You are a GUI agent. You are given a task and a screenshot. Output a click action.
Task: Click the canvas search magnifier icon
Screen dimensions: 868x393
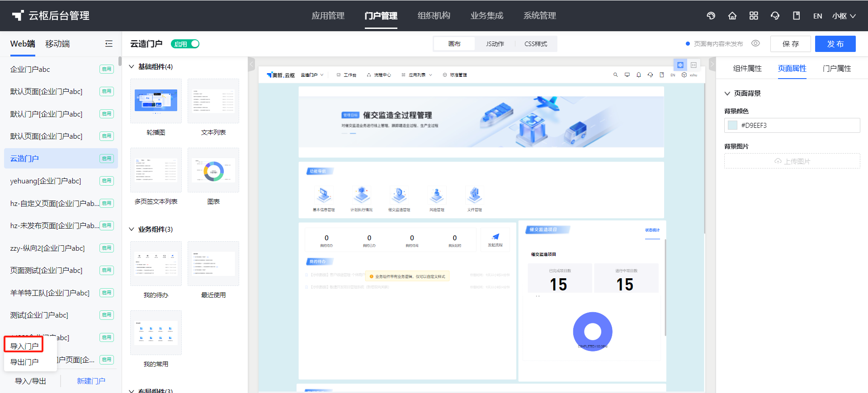coord(615,75)
